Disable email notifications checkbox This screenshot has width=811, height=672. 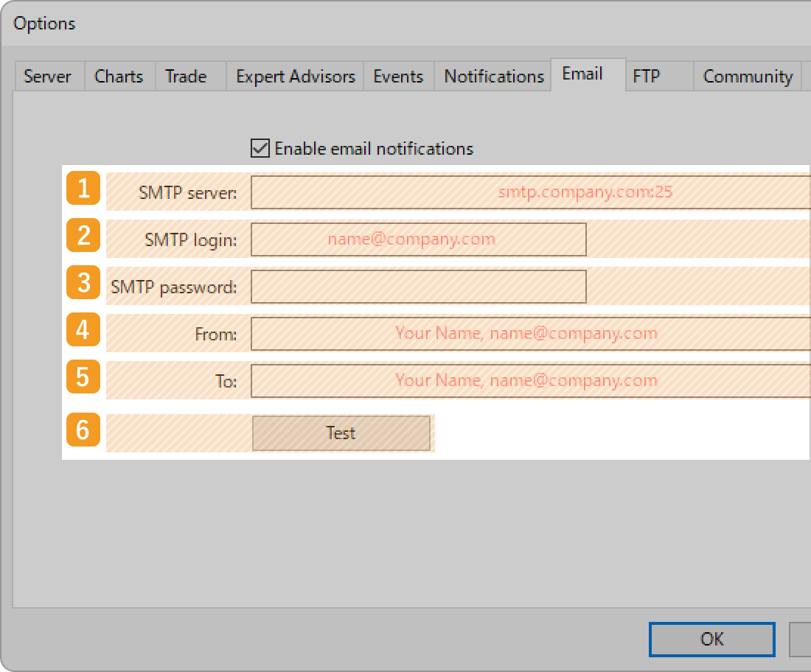[x=260, y=148]
